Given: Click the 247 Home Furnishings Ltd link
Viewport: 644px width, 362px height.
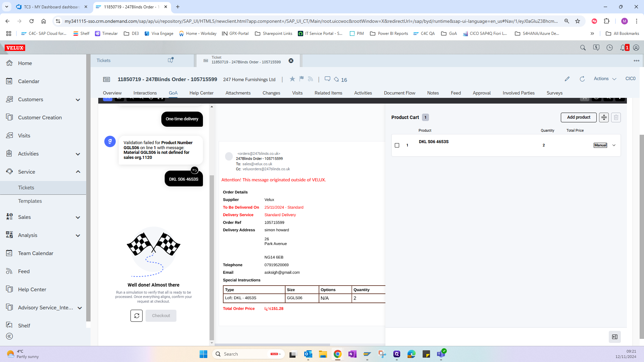Looking at the screenshot, I should pos(249,79).
